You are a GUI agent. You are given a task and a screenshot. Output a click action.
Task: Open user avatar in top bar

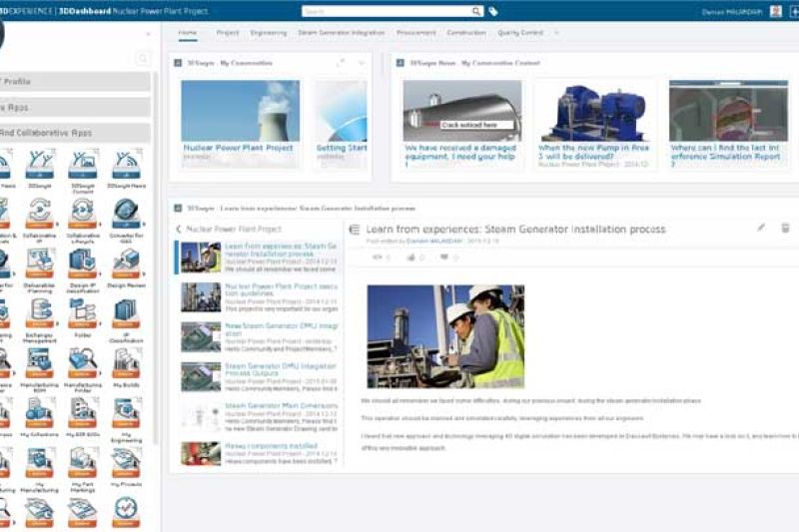tap(776, 11)
